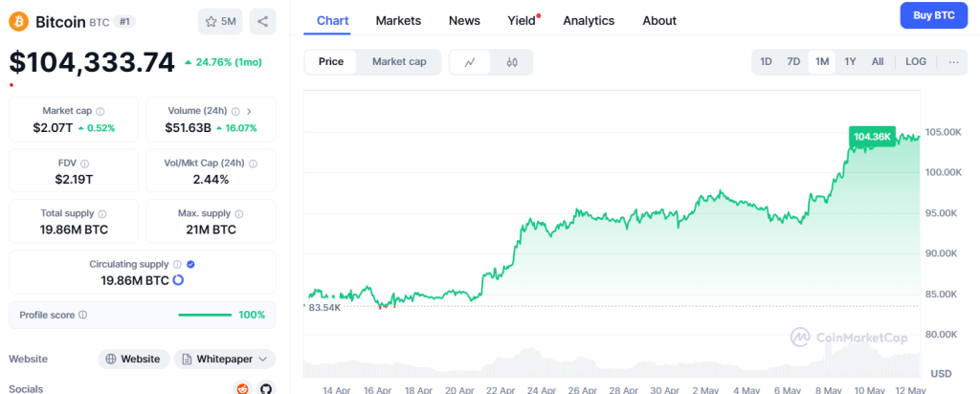Click the circulating supply verified badge
The height and width of the screenshot is (394, 980).
coord(190,264)
